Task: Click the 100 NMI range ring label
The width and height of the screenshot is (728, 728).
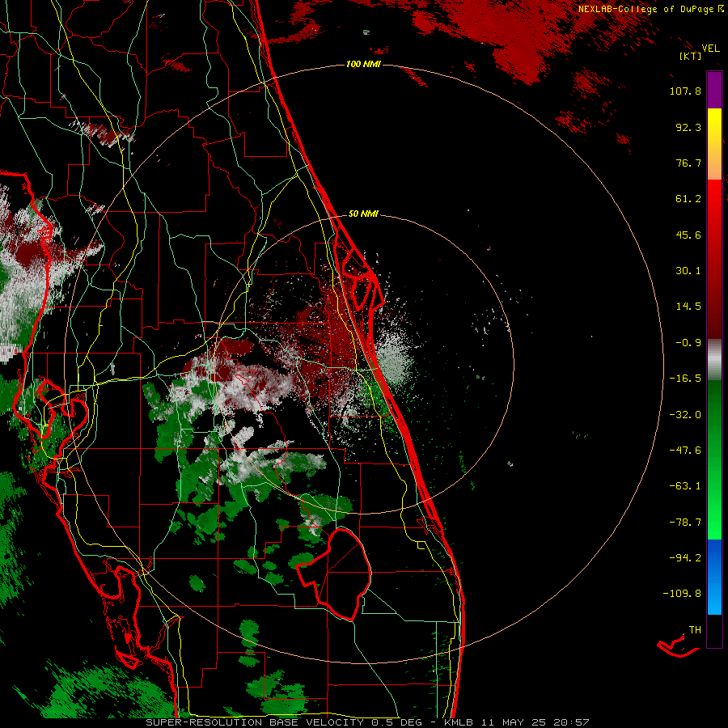Action: click(x=363, y=64)
